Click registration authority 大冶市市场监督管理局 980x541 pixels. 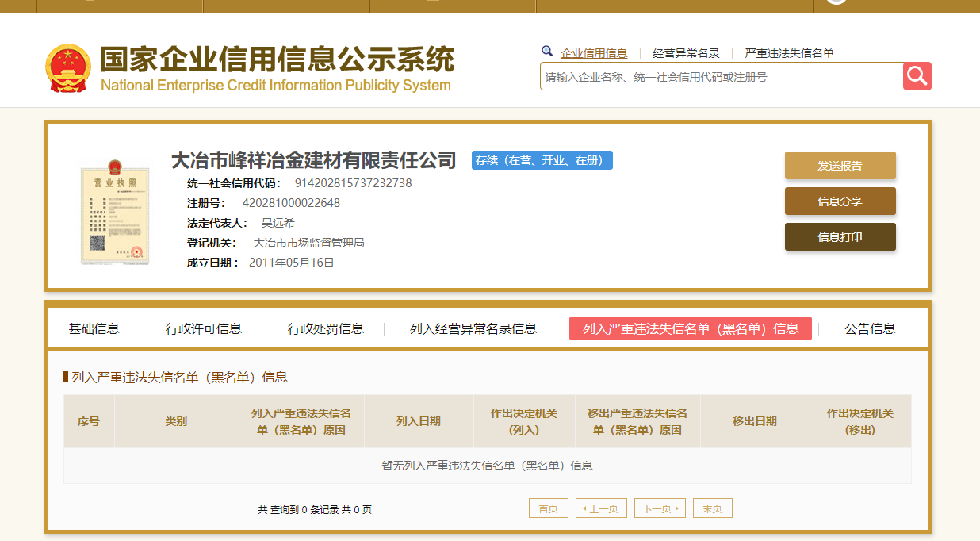(308, 243)
